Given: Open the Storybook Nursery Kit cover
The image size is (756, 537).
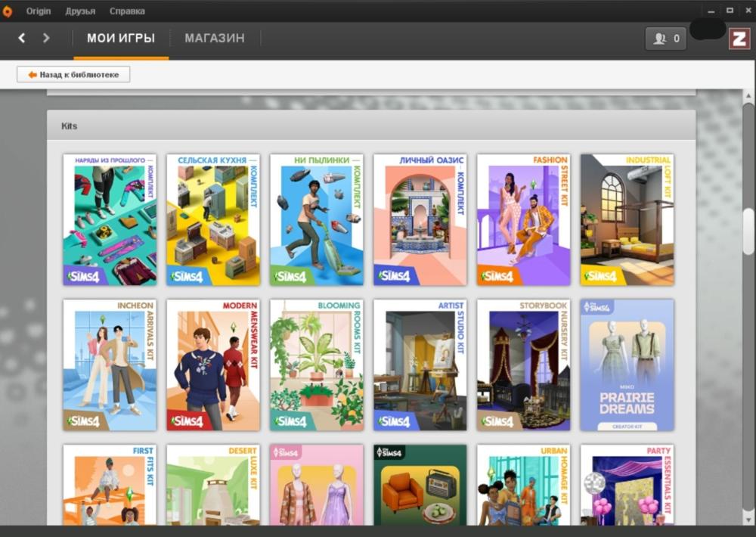Looking at the screenshot, I should click(x=524, y=365).
